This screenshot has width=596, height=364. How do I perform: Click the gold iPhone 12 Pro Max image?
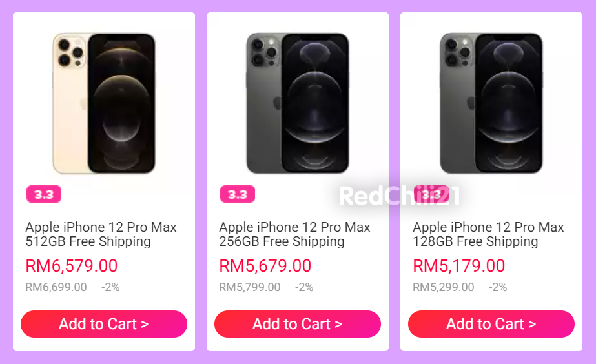(104, 103)
